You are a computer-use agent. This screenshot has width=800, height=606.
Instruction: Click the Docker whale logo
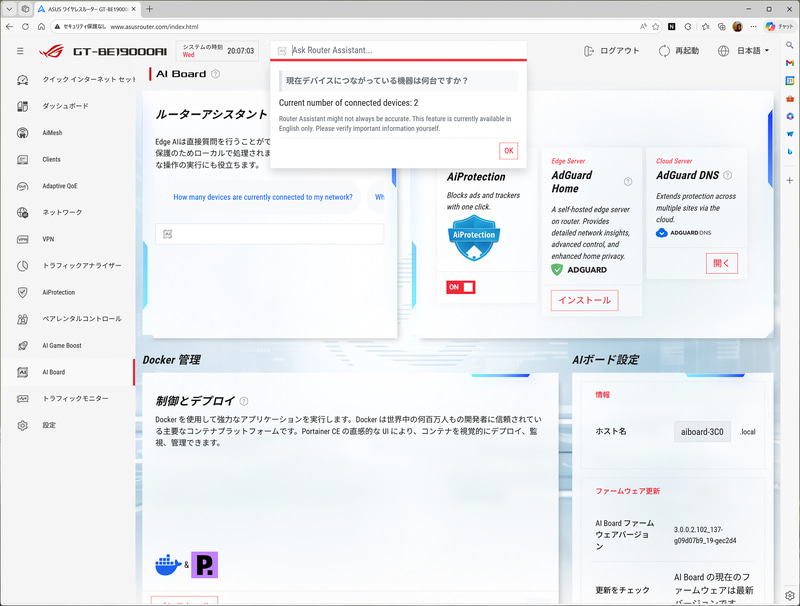click(168, 565)
